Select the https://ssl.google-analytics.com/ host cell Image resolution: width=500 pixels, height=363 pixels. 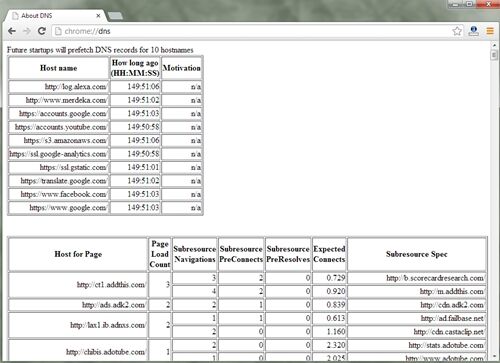coord(59,154)
